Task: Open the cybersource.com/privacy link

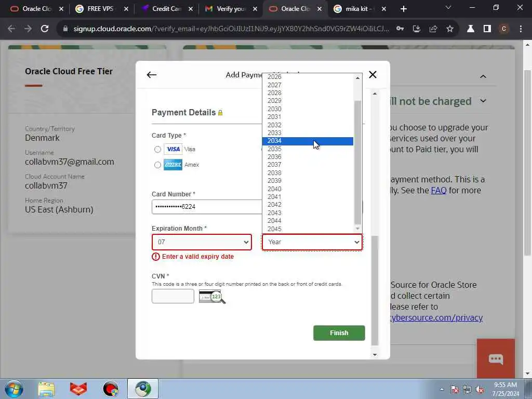Action: tap(436, 317)
